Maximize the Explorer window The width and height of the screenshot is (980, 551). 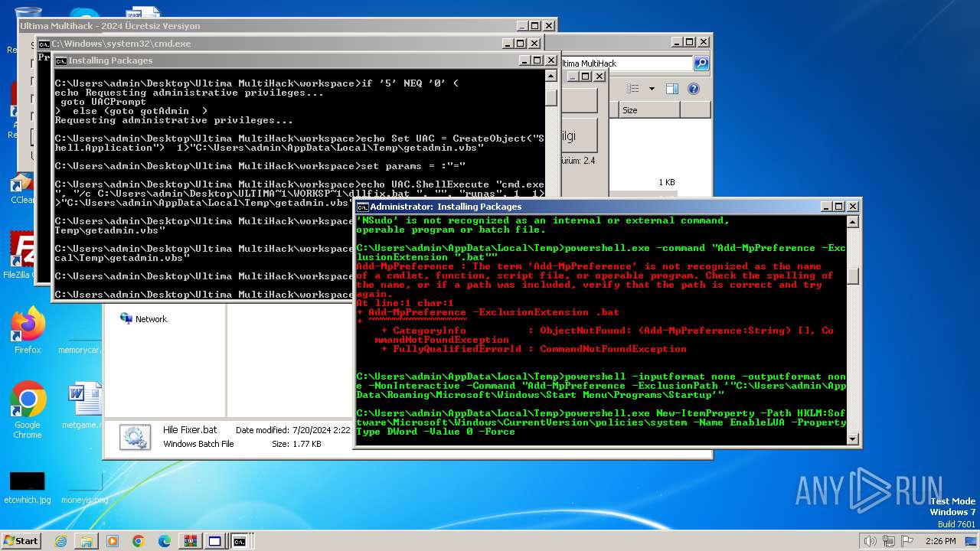[x=690, y=42]
